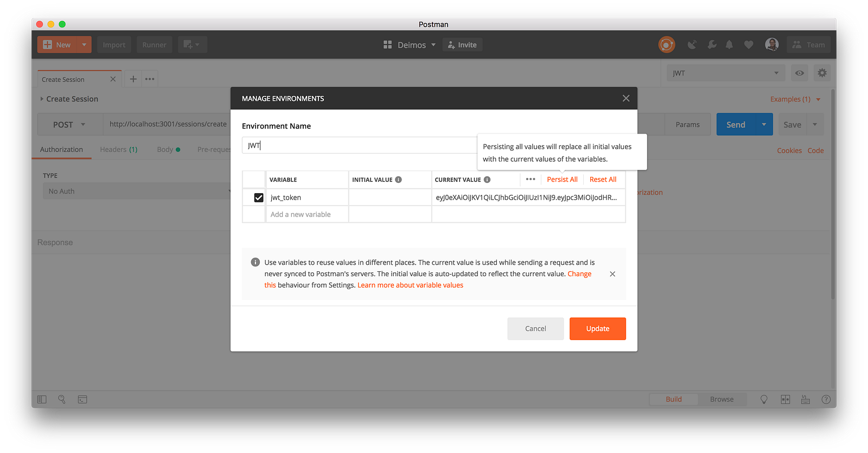
Task: Expand the Deimos workspace dropdown
Action: click(x=410, y=44)
